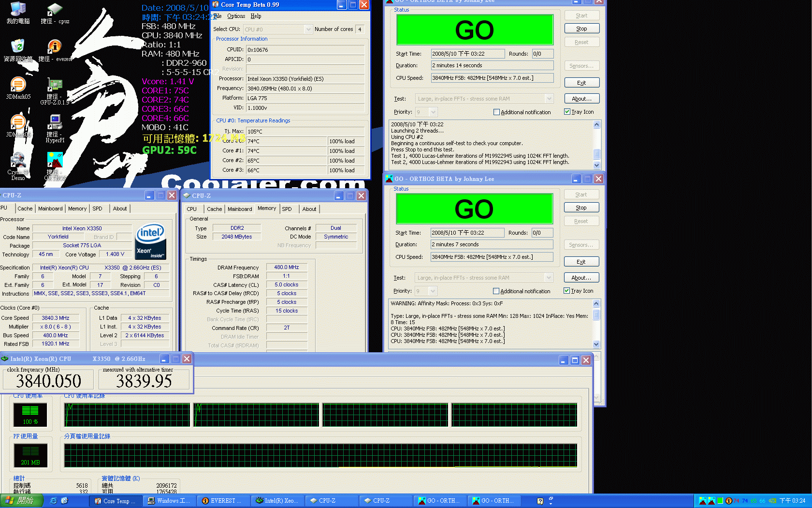Click the Start menu button in taskbar
The image size is (812, 508).
click(x=22, y=501)
